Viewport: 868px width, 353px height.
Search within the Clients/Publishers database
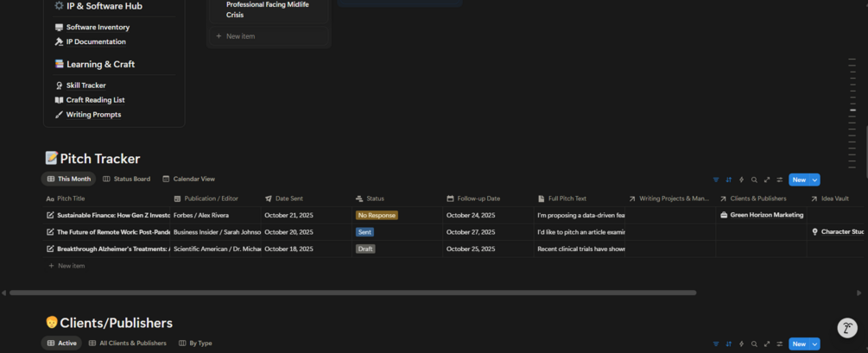click(x=754, y=344)
